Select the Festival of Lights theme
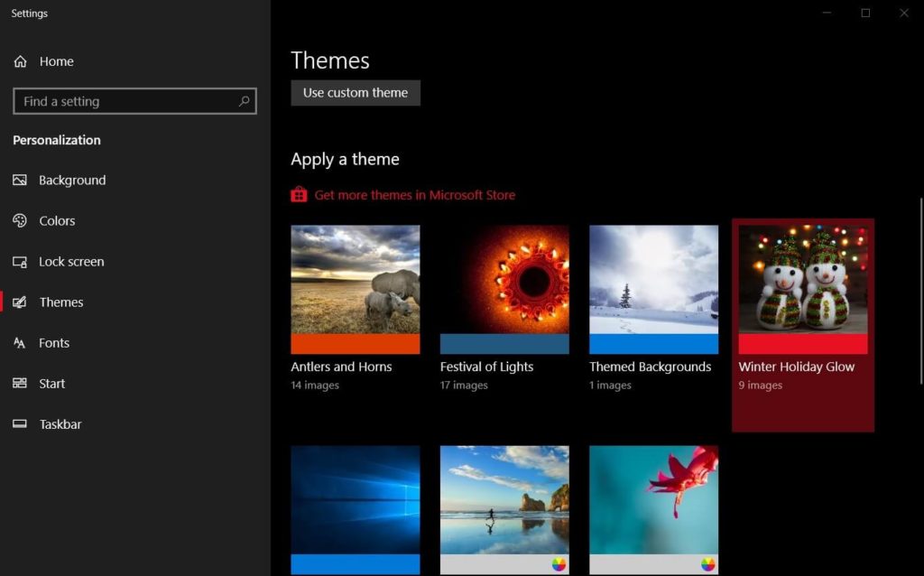Screen dimensions: 924x576 504,289
